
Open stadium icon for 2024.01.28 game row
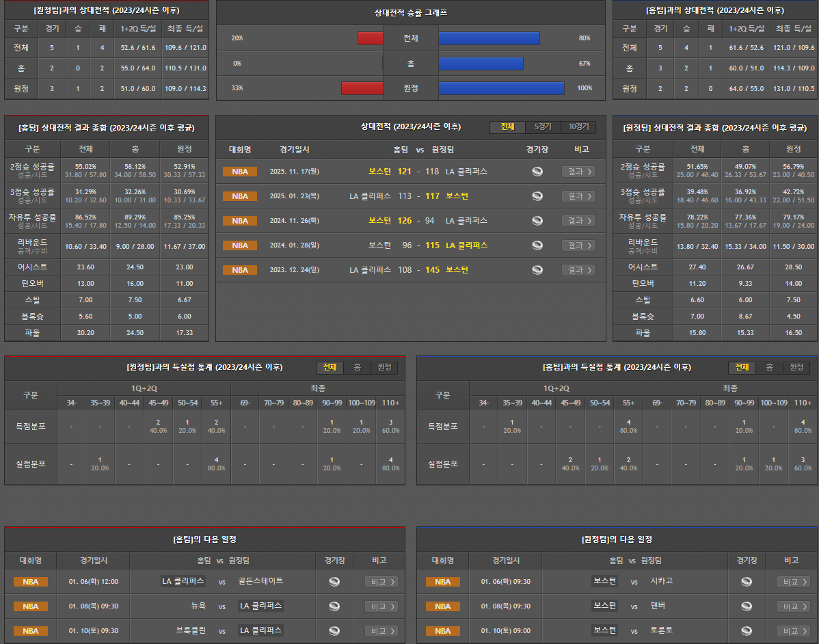pyautogui.click(x=537, y=245)
